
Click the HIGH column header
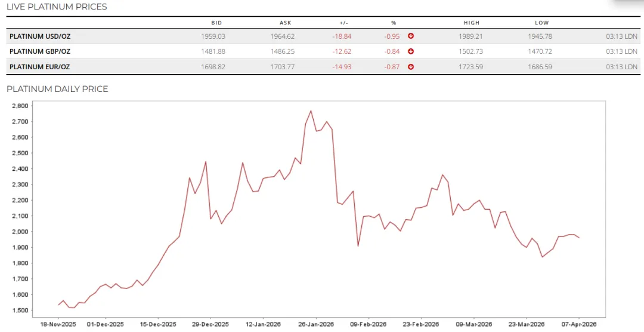pyautogui.click(x=472, y=23)
